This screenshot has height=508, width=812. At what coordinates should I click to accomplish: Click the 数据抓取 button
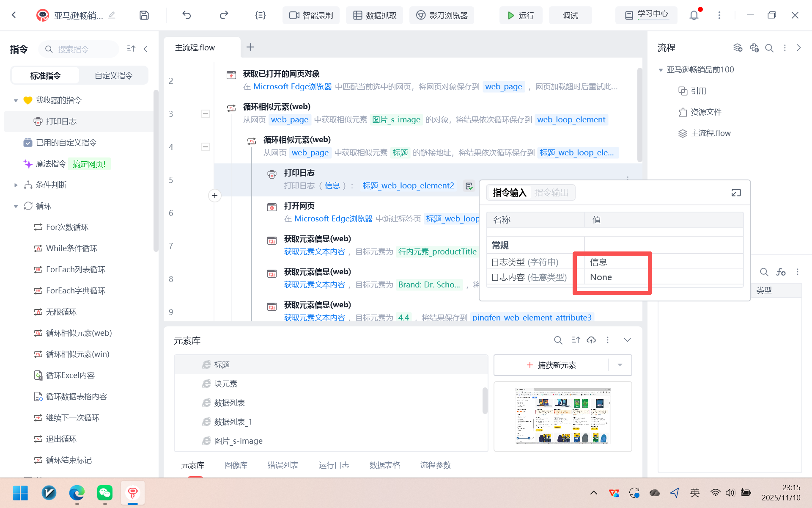(374, 15)
